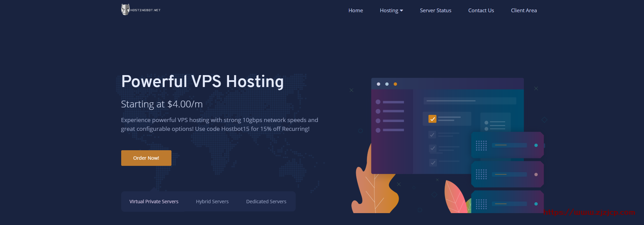Viewport: 644px width, 225px height.
Task: Click the server dashboard illustration
Action: (x=448, y=145)
